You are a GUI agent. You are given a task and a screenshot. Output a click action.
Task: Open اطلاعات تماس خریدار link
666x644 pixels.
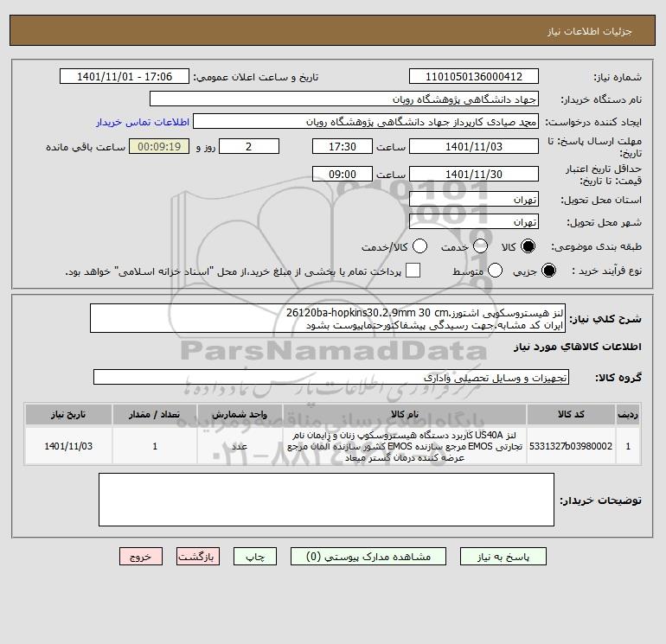pos(143,122)
